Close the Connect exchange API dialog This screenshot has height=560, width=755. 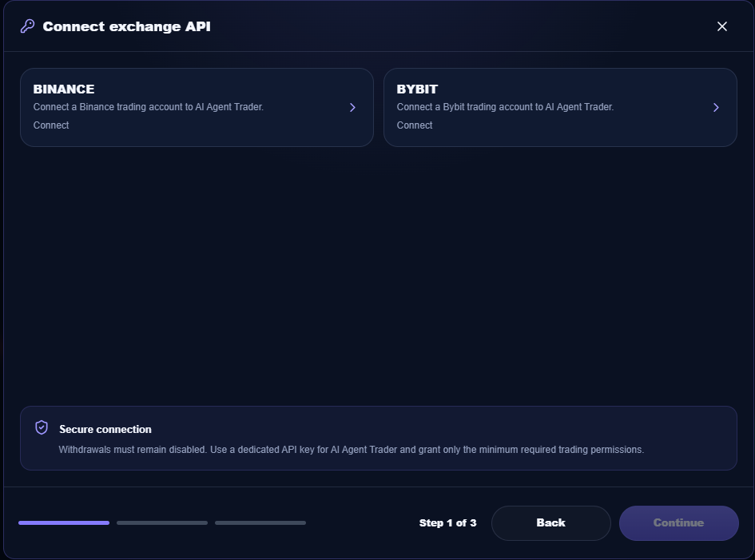[x=721, y=26]
